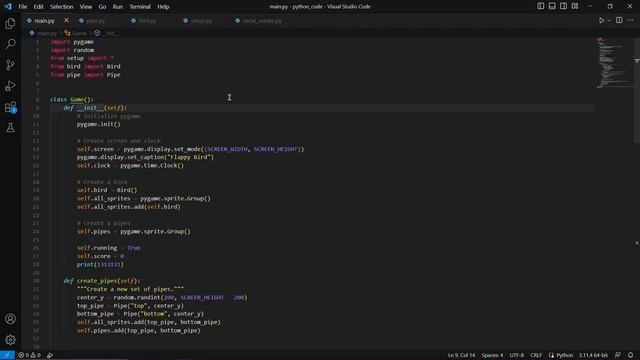
Task: Click the print(131313) line
Action: [100, 264]
